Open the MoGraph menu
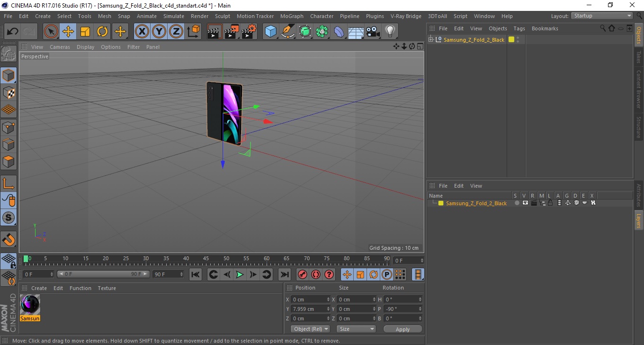644x345 pixels. point(292,16)
